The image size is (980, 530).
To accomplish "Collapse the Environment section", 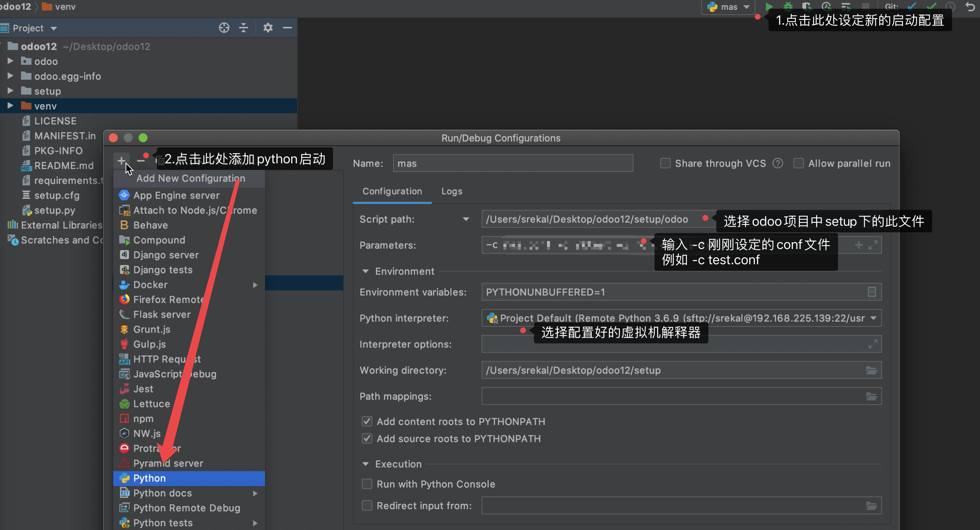I will coord(365,272).
